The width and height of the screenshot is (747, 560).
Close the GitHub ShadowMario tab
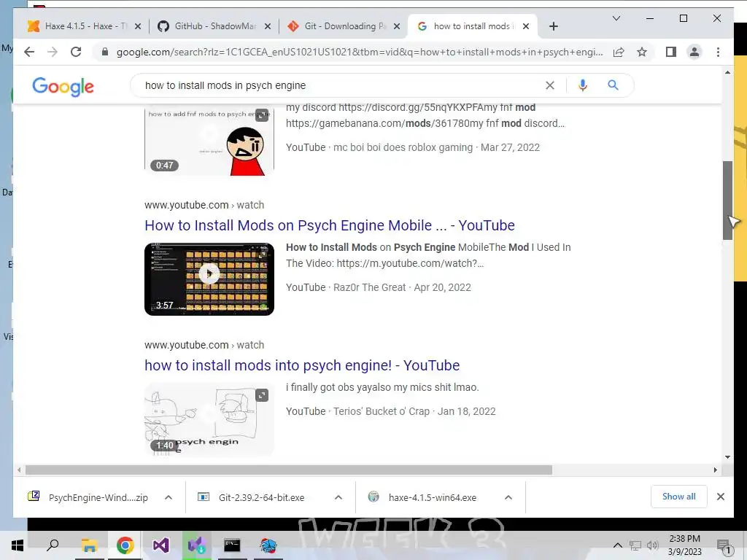click(x=268, y=26)
